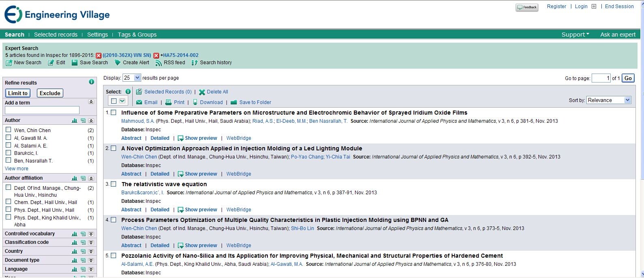Create Alert for this search
Screen dimensions: 644x278
coord(132,63)
